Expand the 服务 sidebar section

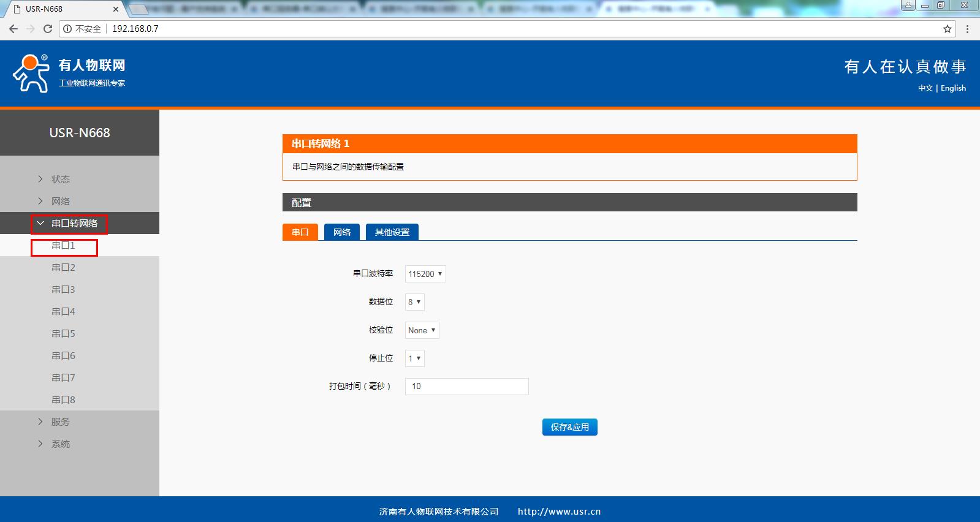tap(60, 422)
